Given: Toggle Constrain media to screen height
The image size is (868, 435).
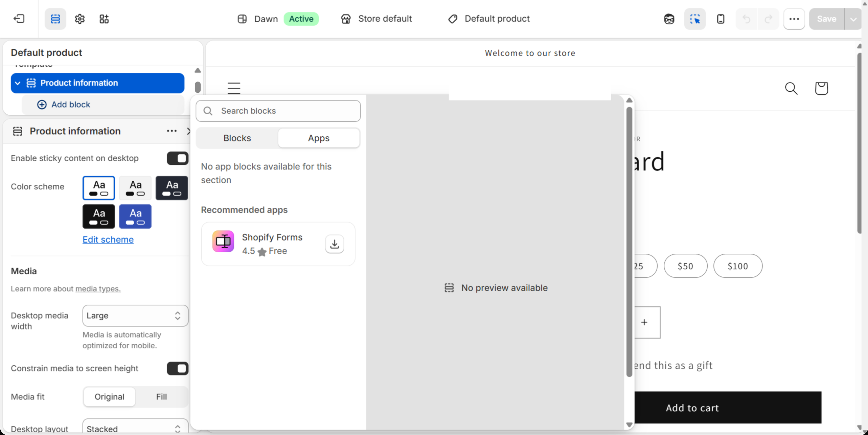Looking at the screenshot, I should pyautogui.click(x=177, y=368).
